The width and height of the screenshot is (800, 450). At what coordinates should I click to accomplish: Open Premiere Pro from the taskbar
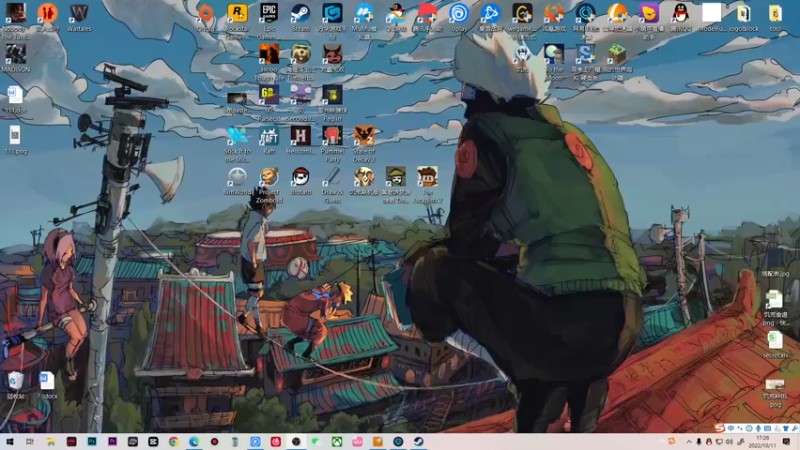(x=112, y=441)
